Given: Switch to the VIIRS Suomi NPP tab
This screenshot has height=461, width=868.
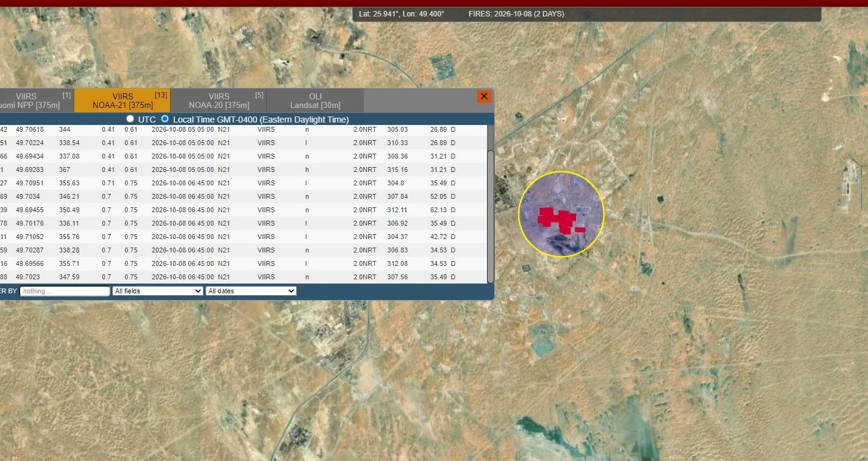Looking at the screenshot, I should 37,101.
